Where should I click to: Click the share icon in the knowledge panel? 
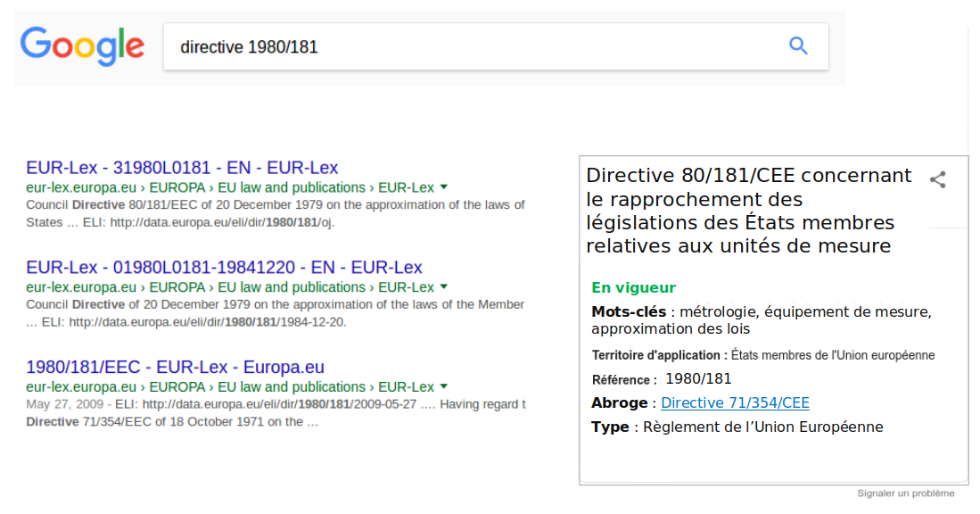937,180
